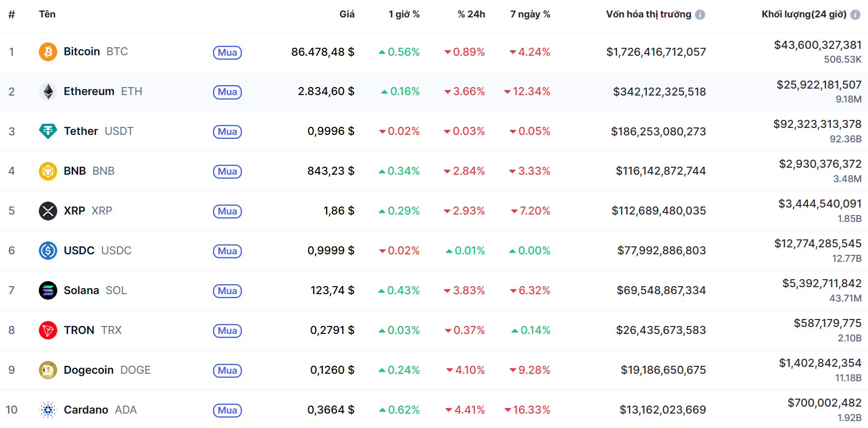Sort by Vốn hóa thị trường header
868x428 pixels.
click(x=649, y=14)
